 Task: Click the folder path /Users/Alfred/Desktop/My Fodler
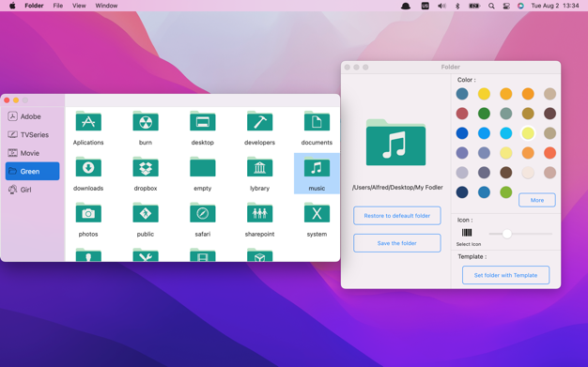point(397,188)
